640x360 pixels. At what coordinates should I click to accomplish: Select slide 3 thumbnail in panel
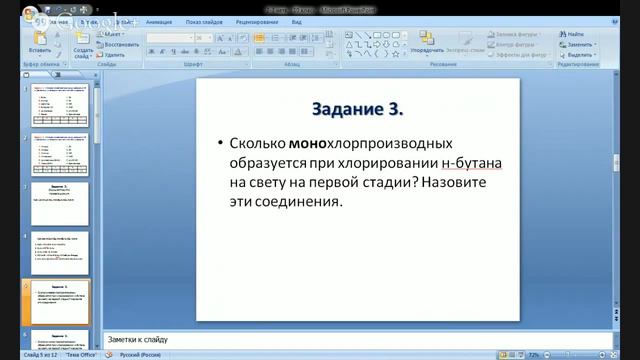click(60, 204)
